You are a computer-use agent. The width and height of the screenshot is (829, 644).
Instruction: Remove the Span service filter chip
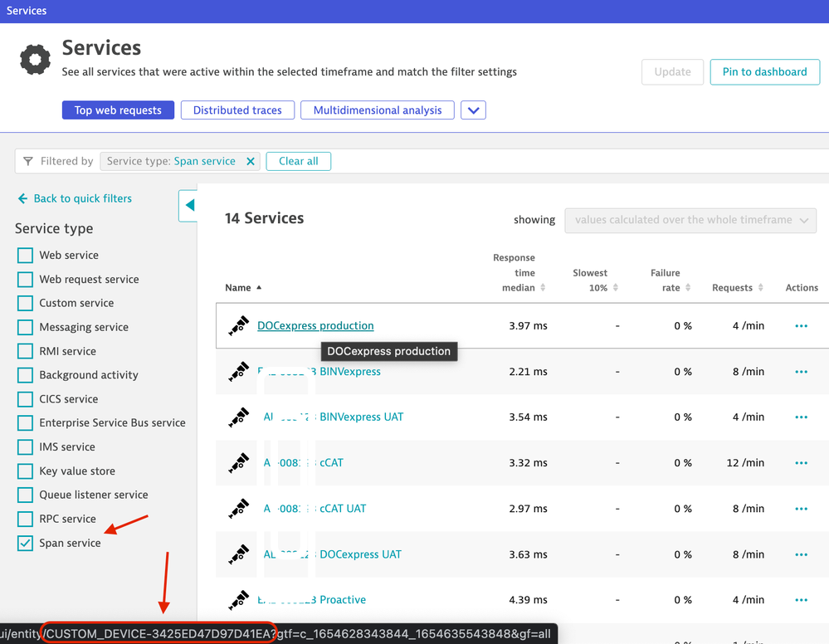click(251, 161)
